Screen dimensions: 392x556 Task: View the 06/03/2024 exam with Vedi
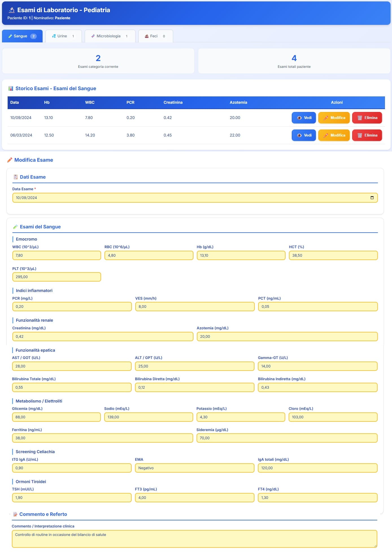pos(304,135)
